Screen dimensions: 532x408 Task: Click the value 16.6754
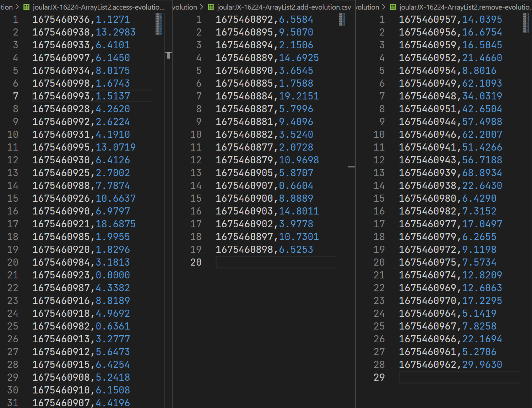click(482, 32)
